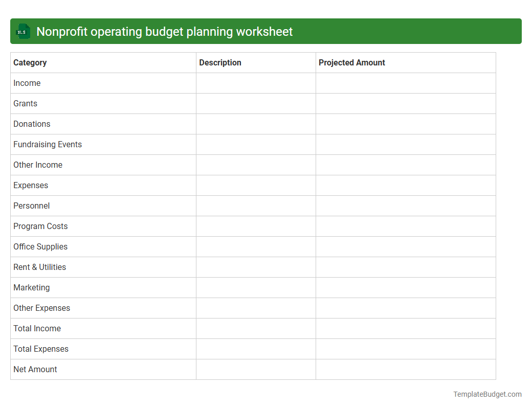This screenshot has width=532, height=409.
Task: Click the XLS file icon in the header
Action: tap(23, 31)
